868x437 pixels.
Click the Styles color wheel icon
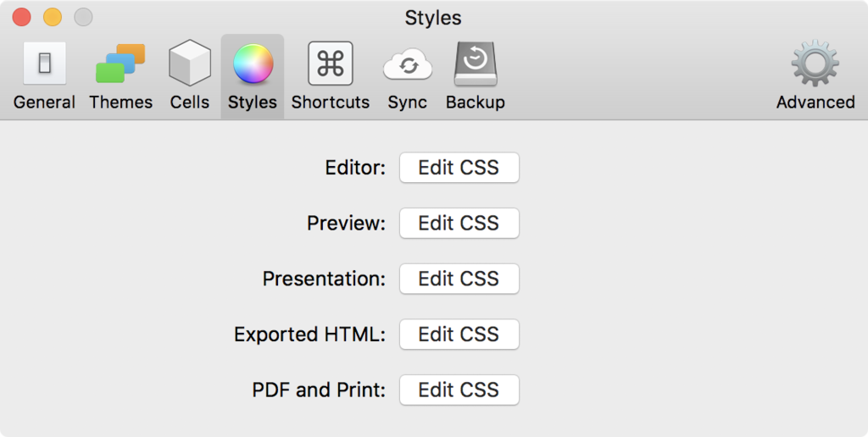click(253, 64)
